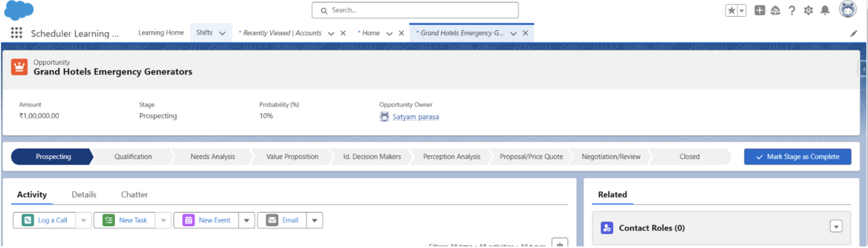Image resolution: width=868 pixels, height=248 pixels.
Task: Open the New Event dropdown arrow
Action: 246,220
